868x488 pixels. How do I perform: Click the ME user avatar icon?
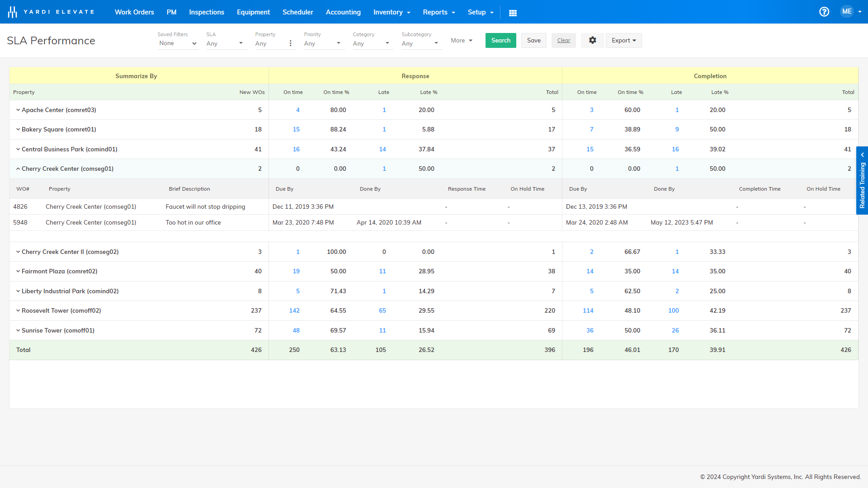pos(847,11)
